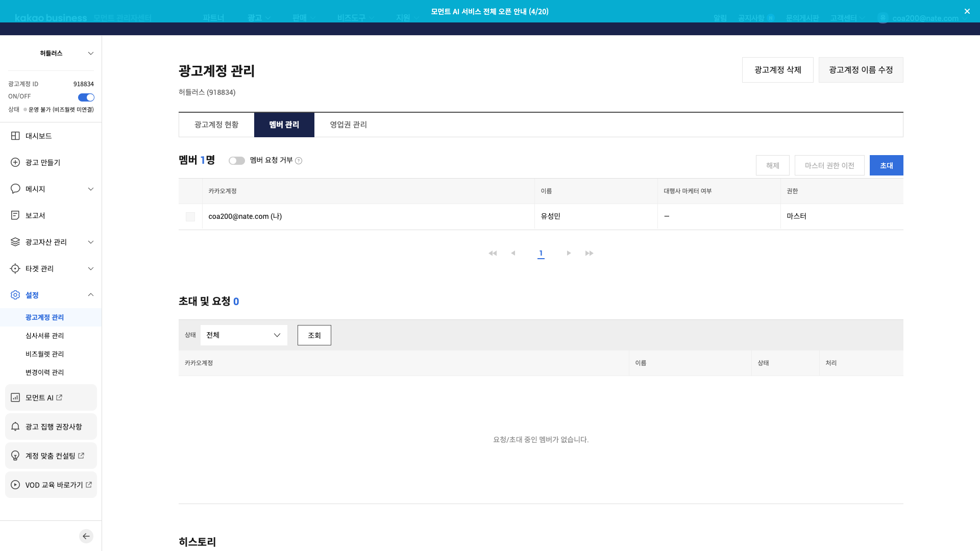Expand the 타겟 관리 menu chevron
The height and width of the screenshot is (551, 980).
pyautogui.click(x=91, y=268)
